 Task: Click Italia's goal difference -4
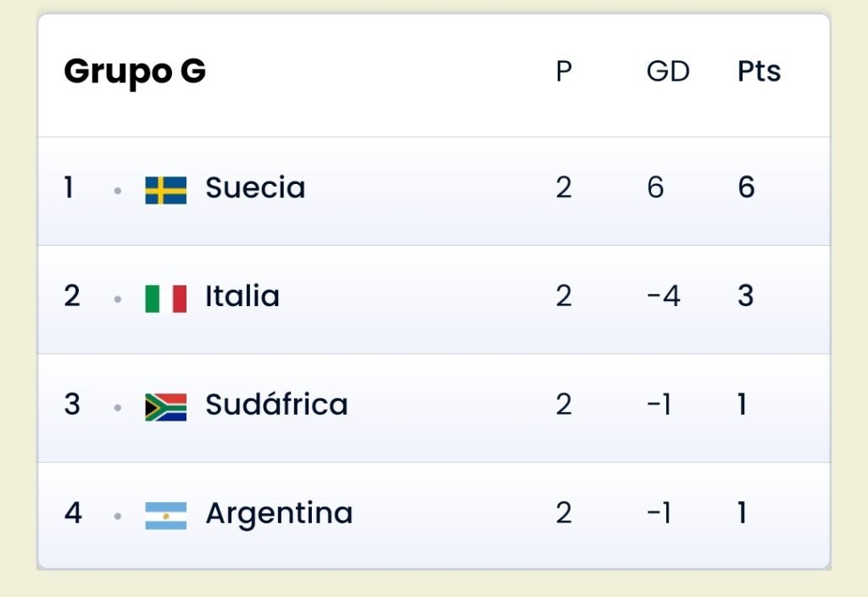(663, 296)
